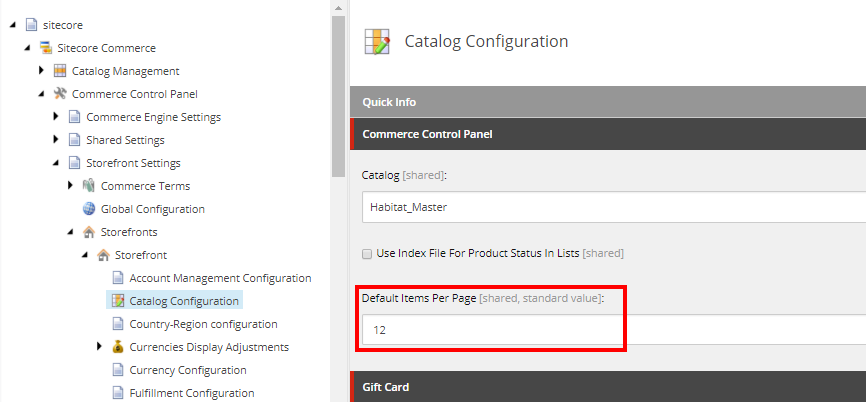
Task: Select the Currency Configuration tree item
Action: 188,371
